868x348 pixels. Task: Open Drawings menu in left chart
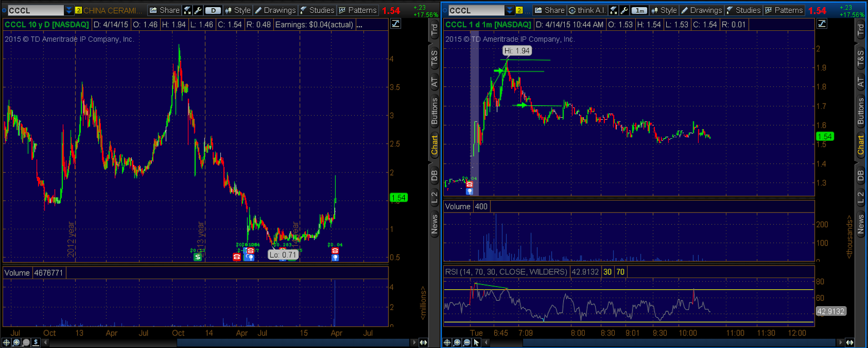click(275, 10)
